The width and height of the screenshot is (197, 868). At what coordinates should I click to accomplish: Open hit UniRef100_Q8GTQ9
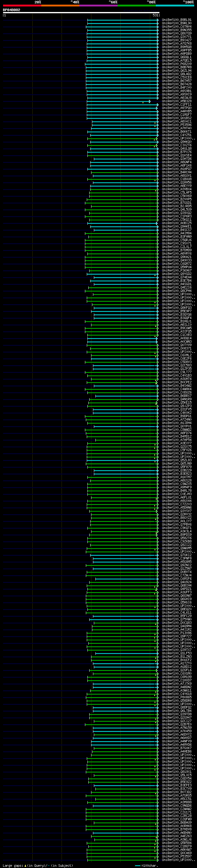coord(177,33)
